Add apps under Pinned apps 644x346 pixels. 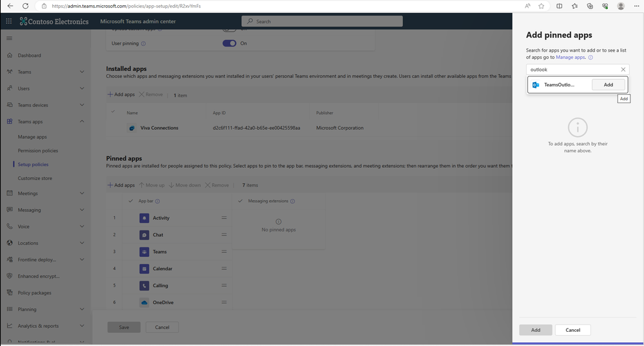pyautogui.click(x=121, y=185)
